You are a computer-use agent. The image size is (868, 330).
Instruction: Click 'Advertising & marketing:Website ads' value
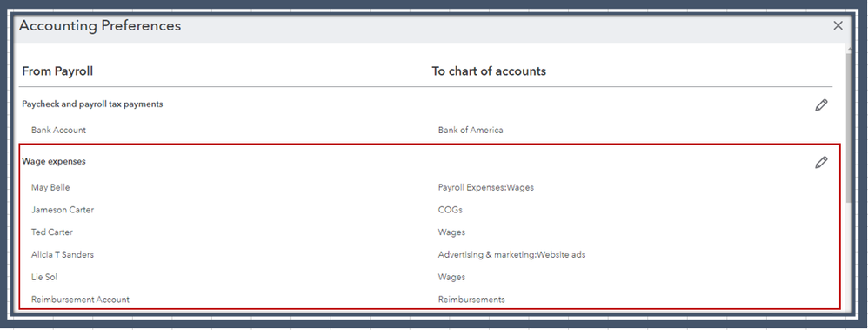point(512,254)
